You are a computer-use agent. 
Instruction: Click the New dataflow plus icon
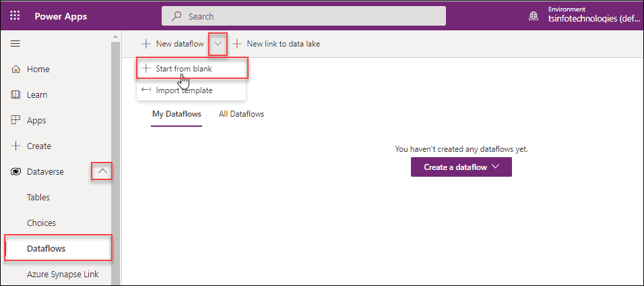pyautogui.click(x=146, y=44)
